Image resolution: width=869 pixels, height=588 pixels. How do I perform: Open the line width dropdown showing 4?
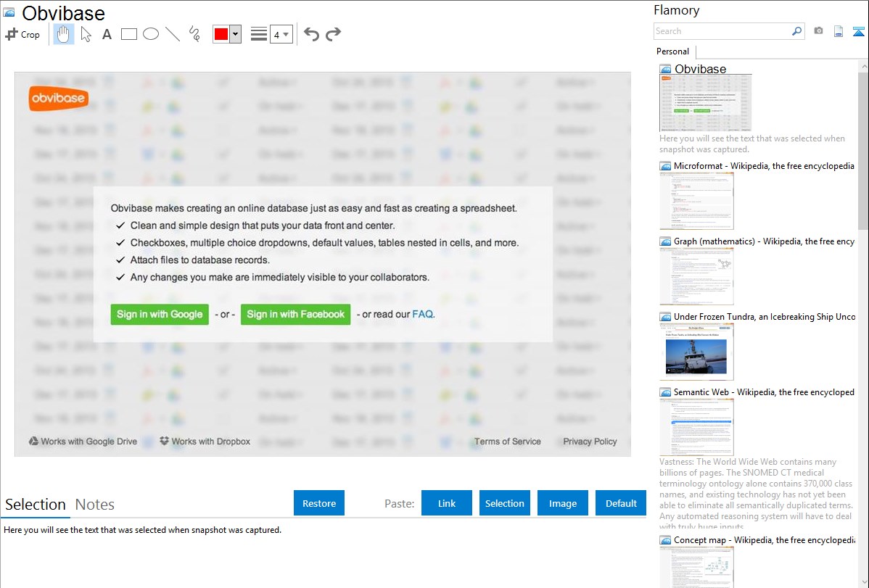(x=281, y=34)
